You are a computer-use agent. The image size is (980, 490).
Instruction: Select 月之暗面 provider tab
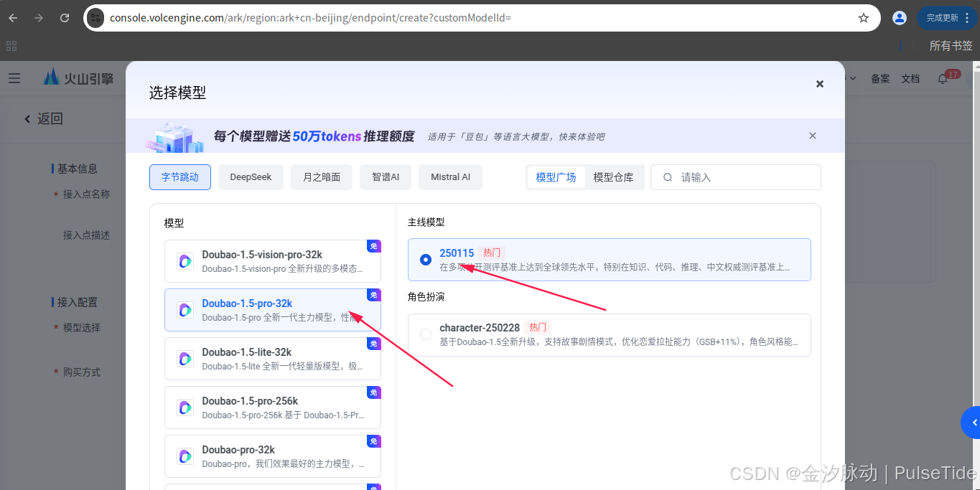pyautogui.click(x=322, y=177)
